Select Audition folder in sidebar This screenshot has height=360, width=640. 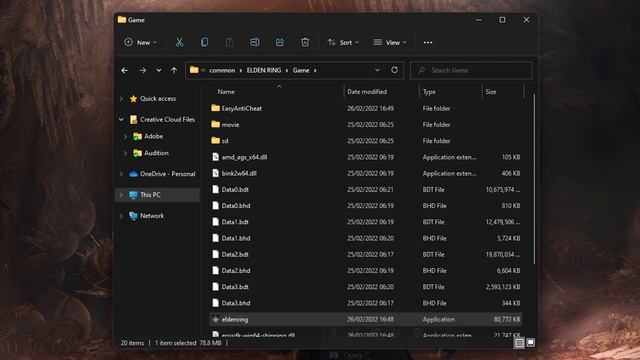coord(156,153)
